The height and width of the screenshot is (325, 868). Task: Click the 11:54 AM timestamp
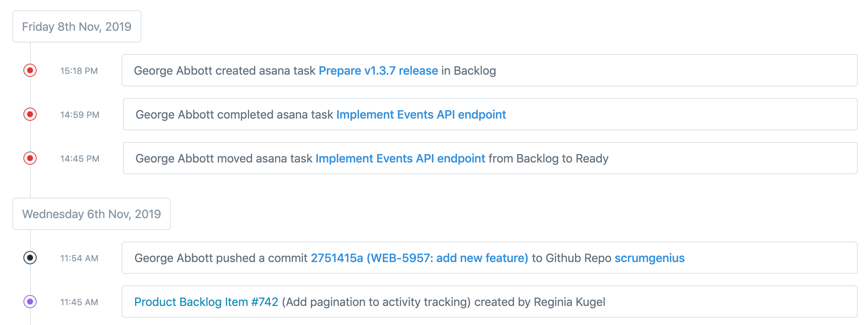(x=79, y=258)
